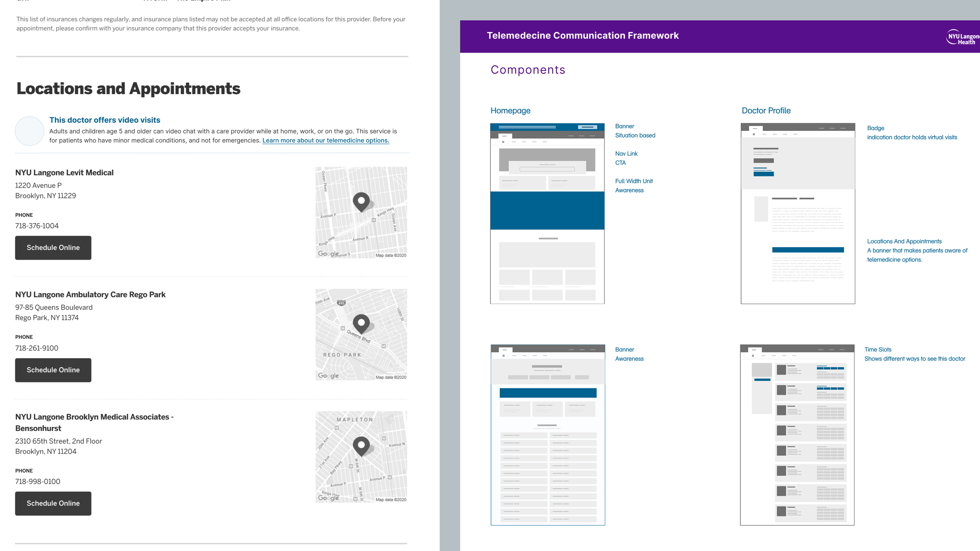Image resolution: width=980 pixels, height=551 pixels.
Task: Click the map pin on Bensonhurst map
Action: [361, 446]
